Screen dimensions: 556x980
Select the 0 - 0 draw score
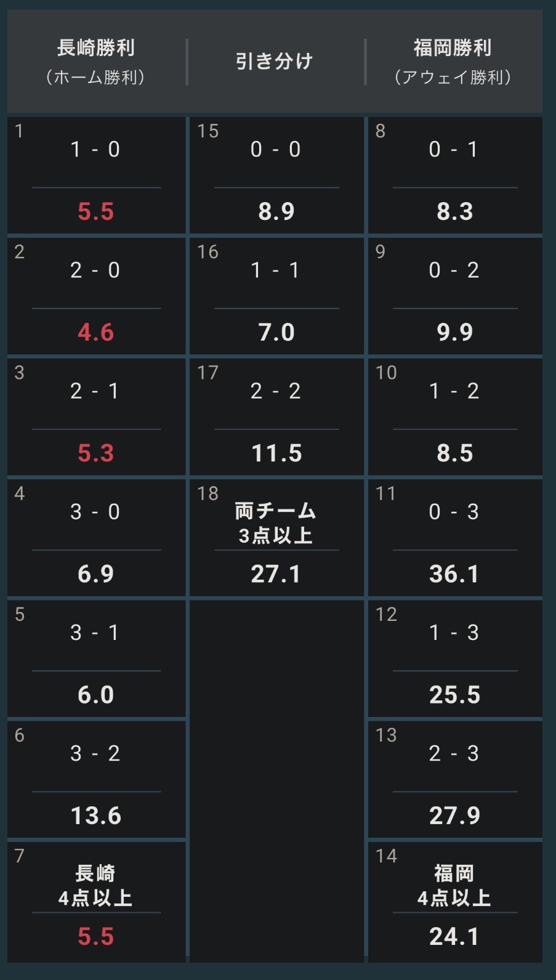276,176
